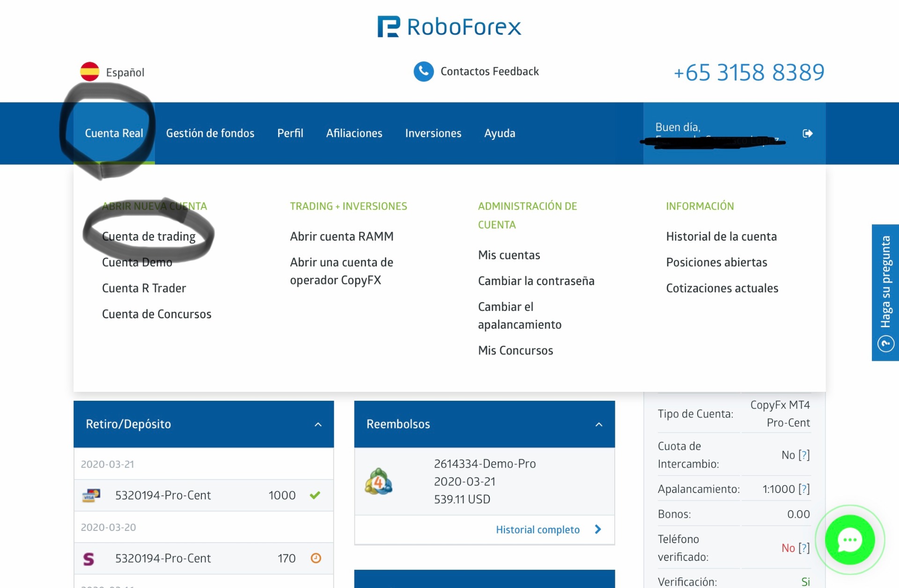The image size is (899, 588).
Task: View Posiciones abiertas
Action: tap(717, 262)
